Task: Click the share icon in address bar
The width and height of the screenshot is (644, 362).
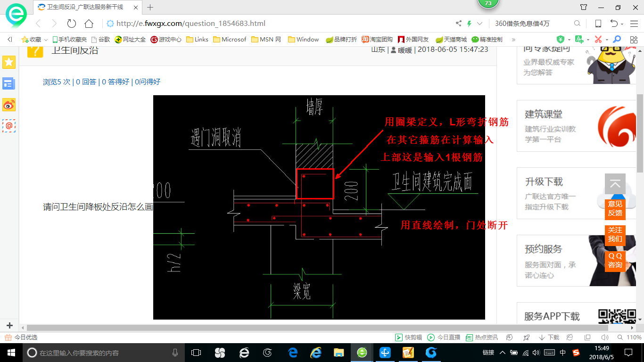Action: 459,24
